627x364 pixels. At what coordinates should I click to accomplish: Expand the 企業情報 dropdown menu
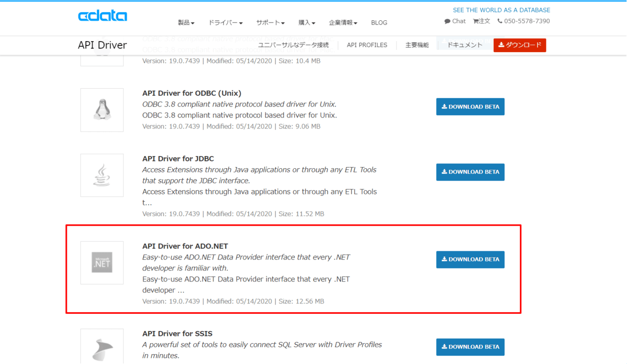(x=343, y=23)
